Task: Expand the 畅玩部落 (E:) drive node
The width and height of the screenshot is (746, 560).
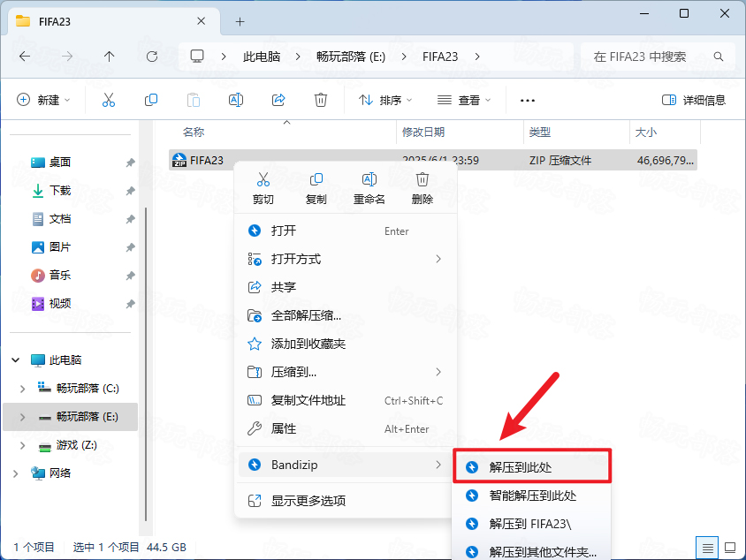Action: [x=22, y=417]
